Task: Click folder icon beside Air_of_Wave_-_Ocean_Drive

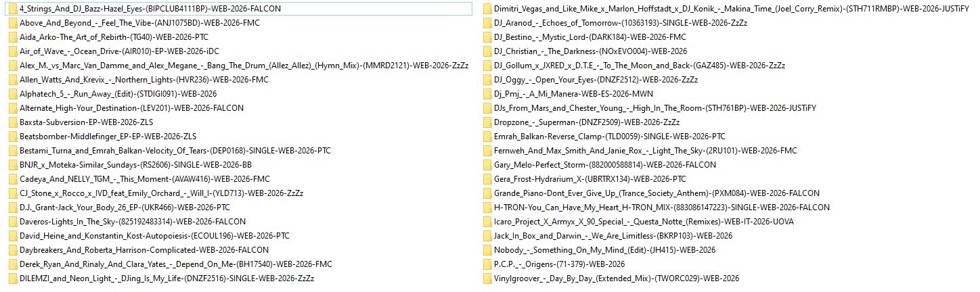Action: [x=14, y=51]
